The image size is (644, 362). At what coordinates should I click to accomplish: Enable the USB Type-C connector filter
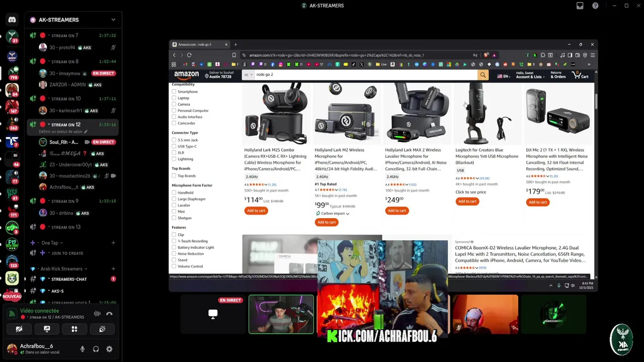click(x=174, y=146)
